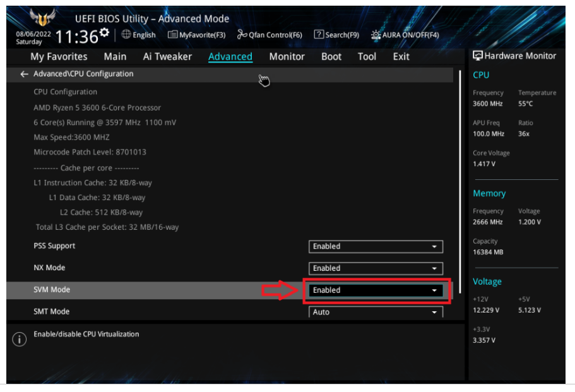
Task: Open the PSS Support dropdown
Action: [x=376, y=246]
